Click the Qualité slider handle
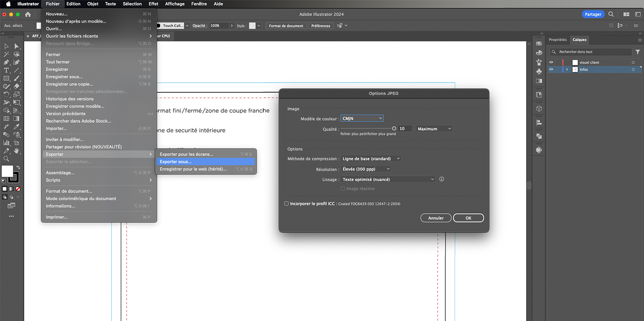The width and height of the screenshot is (644, 321). (394, 129)
